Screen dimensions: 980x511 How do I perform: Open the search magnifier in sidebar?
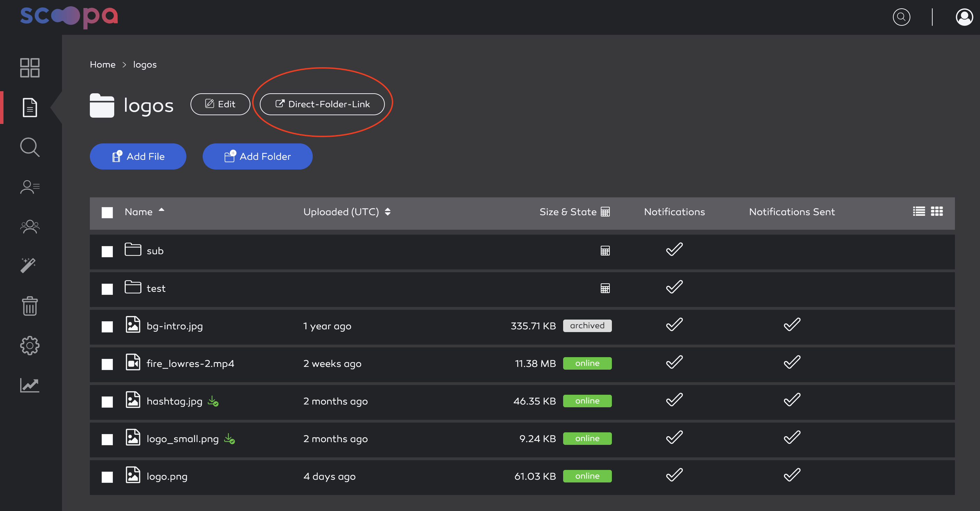30,148
